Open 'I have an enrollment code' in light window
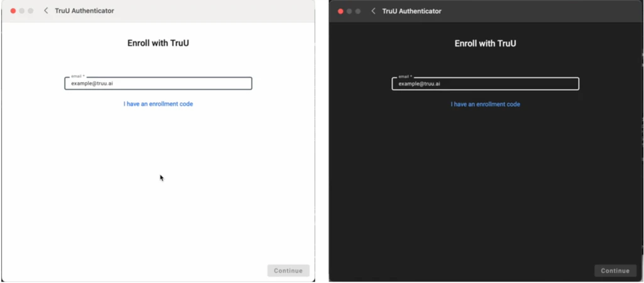The height and width of the screenshot is (283, 644). [x=158, y=104]
